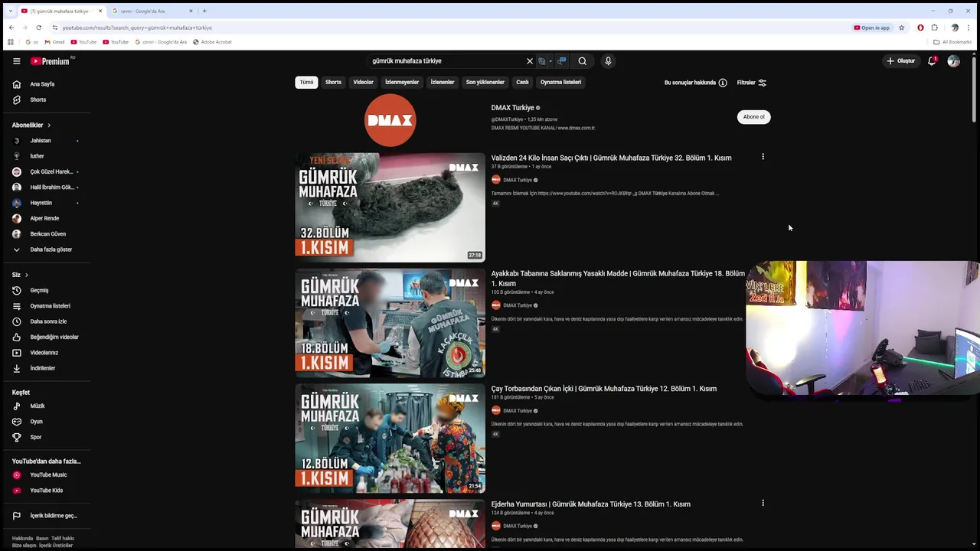This screenshot has width=980, height=551.
Task: Select the Shorts filter chip
Action: tap(333, 82)
